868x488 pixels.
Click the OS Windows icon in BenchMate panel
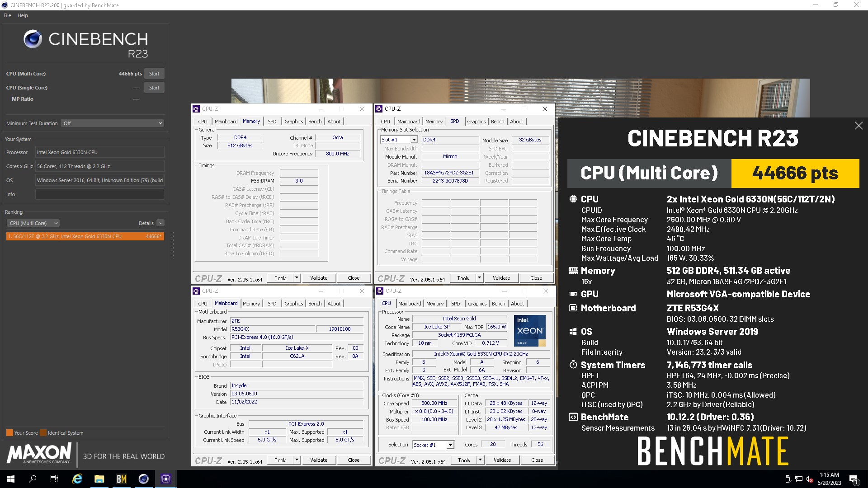point(573,332)
